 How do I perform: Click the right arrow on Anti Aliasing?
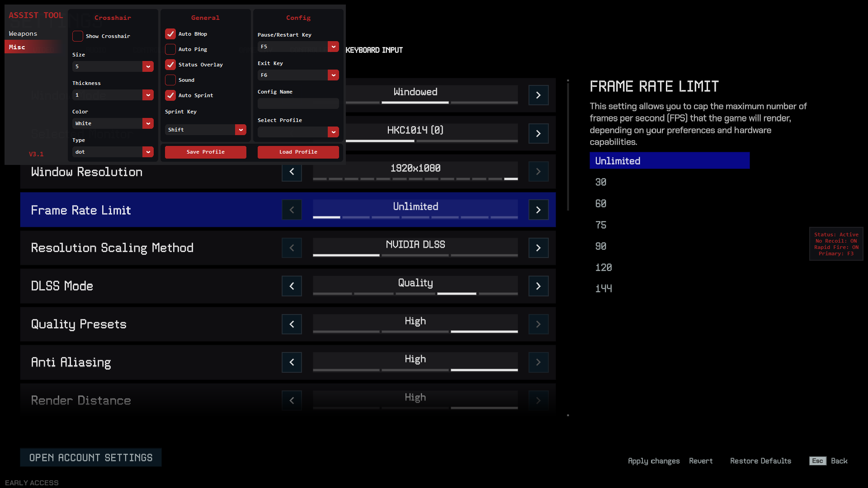(538, 362)
